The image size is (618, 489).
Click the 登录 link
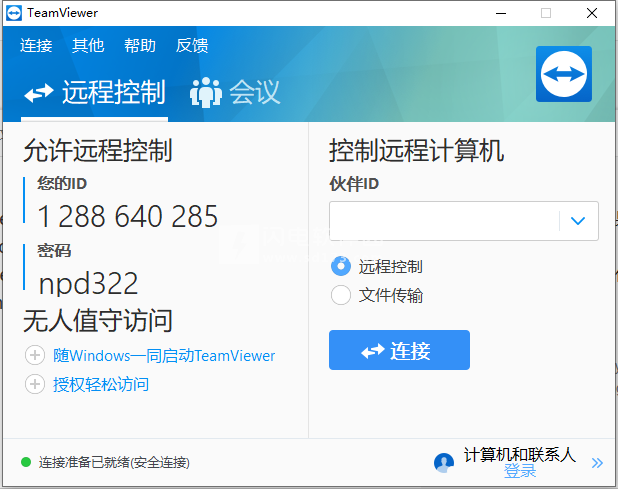520,471
